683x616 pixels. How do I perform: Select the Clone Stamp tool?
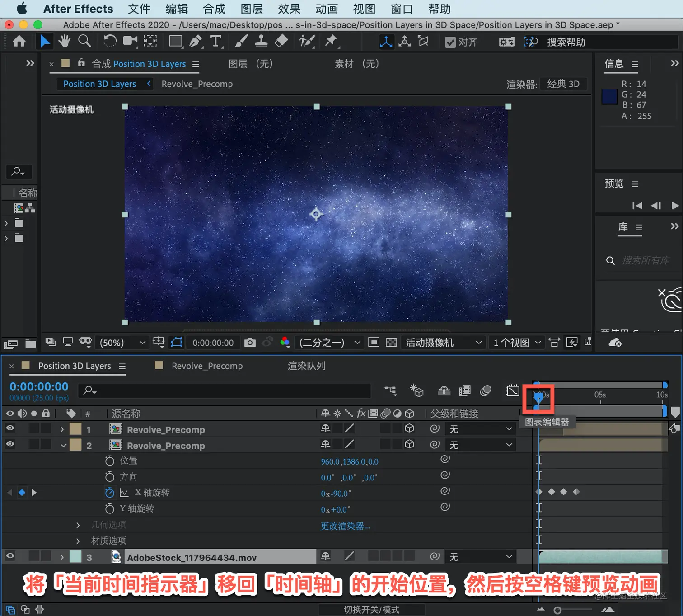(x=261, y=42)
